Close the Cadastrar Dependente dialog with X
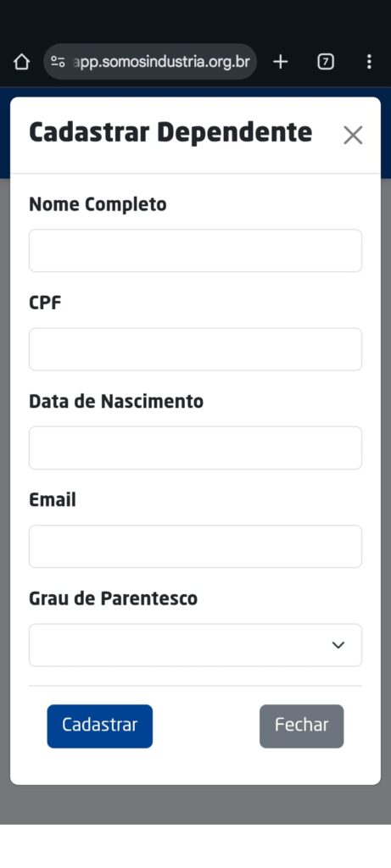391x868 pixels. point(353,135)
